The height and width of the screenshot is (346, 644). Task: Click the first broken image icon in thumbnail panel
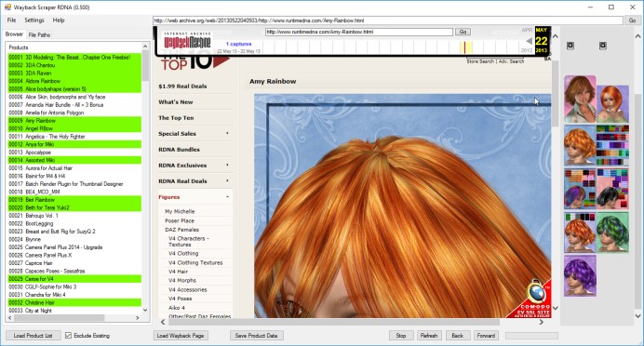(570, 46)
